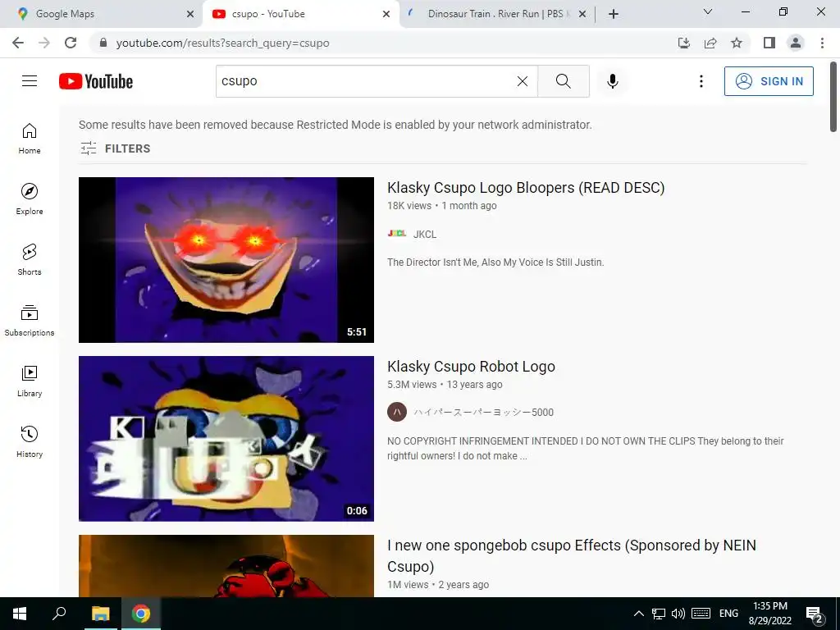Click the SIGN IN button
The image size is (840, 630).
pos(769,81)
